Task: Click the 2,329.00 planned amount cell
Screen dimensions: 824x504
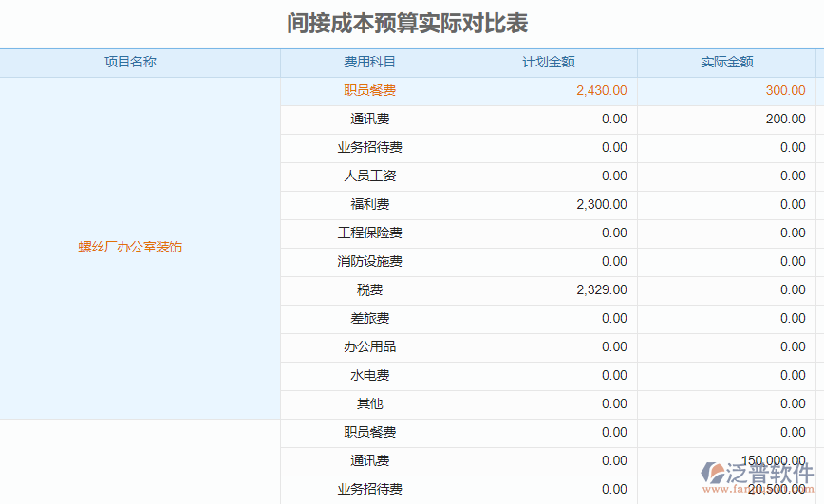Action: point(601,290)
